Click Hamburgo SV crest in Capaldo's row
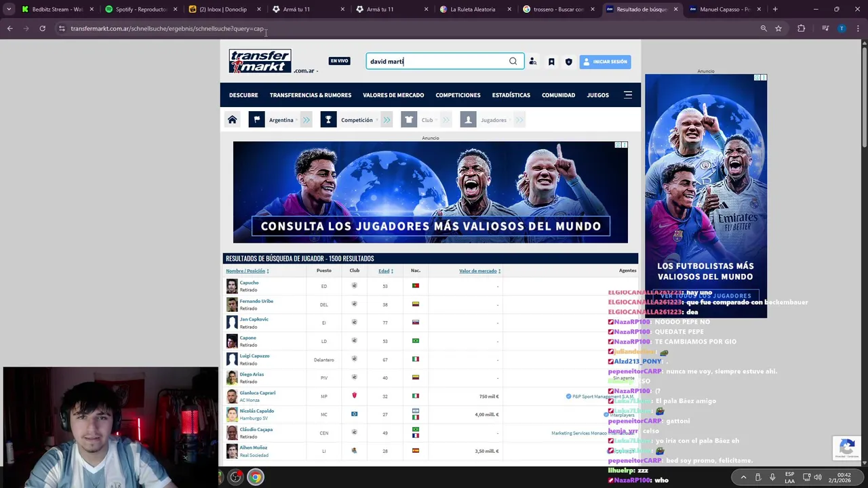868x488 pixels. coord(354,414)
